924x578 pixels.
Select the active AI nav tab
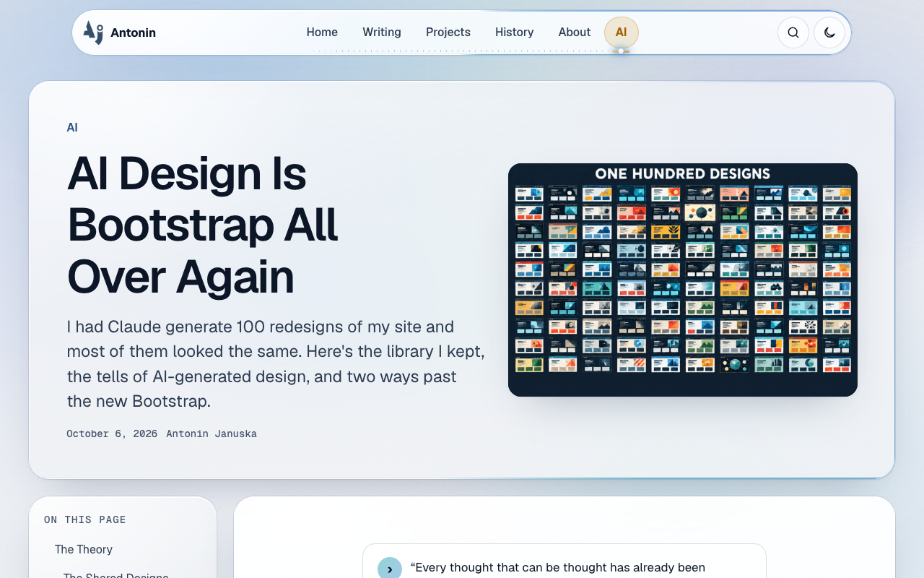pyautogui.click(x=622, y=33)
